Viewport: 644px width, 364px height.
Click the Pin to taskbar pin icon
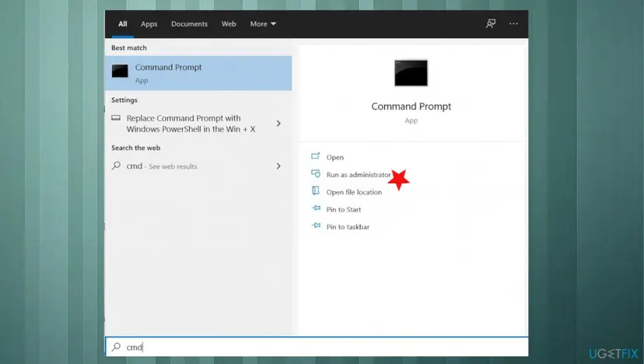coord(316,226)
